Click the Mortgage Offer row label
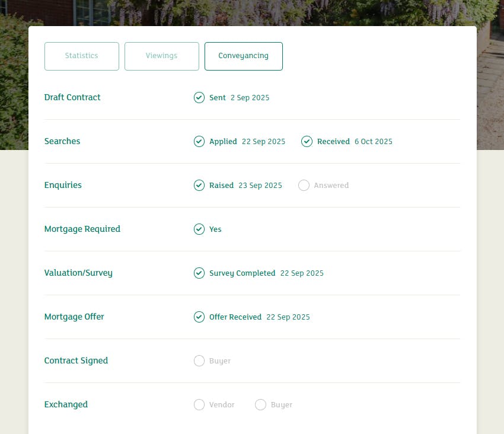Viewport: 504px width, 434px height. (x=74, y=317)
